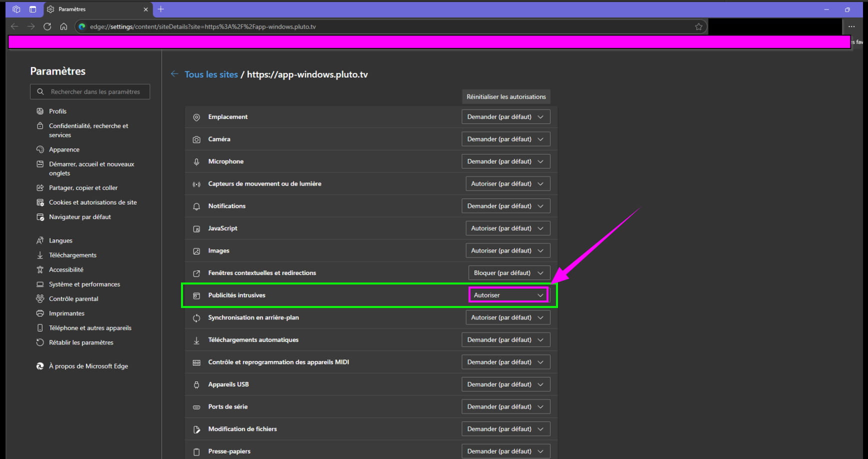Screen dimensions: 868x459
Task: Open Téléchargements settings in sidebar
Action: point(72,255)
